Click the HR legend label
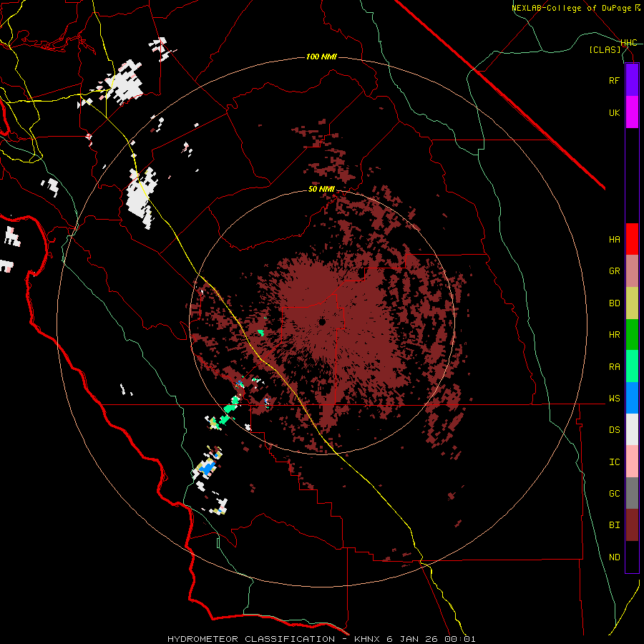 click(x=614, y=335)
